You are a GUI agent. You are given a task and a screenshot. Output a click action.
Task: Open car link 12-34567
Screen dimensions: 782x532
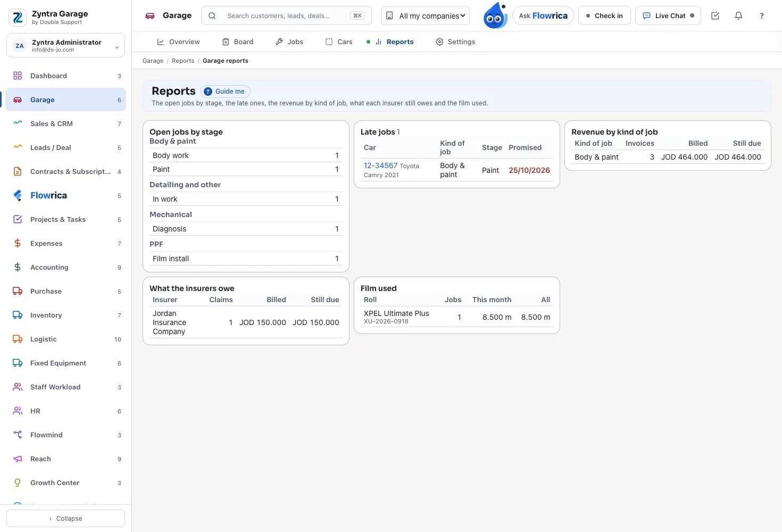pyautogui.click(x=380, y=165)
